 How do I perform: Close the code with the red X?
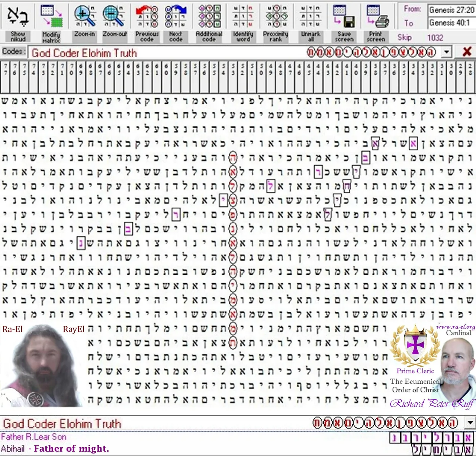[x=467, y=52]
